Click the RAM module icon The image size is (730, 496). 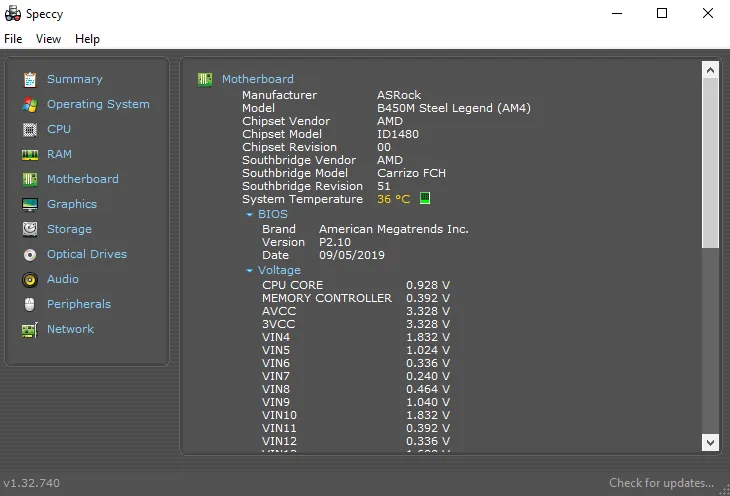click(x=30, y=155)
